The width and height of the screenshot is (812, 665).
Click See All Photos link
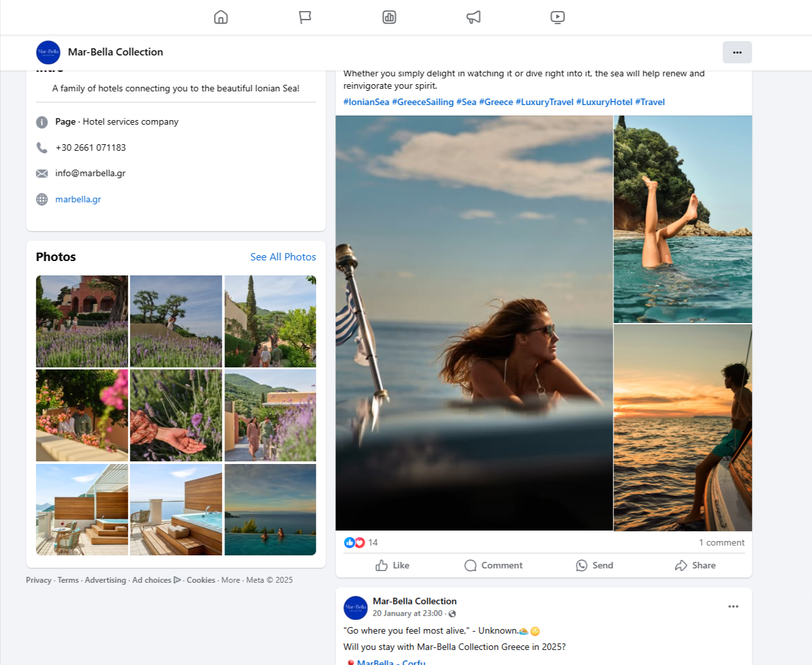[283, 257]
